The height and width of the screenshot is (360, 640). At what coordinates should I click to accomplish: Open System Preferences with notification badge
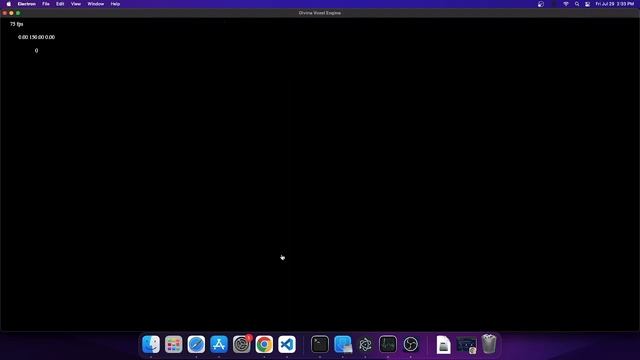click(x=242, y=344)
